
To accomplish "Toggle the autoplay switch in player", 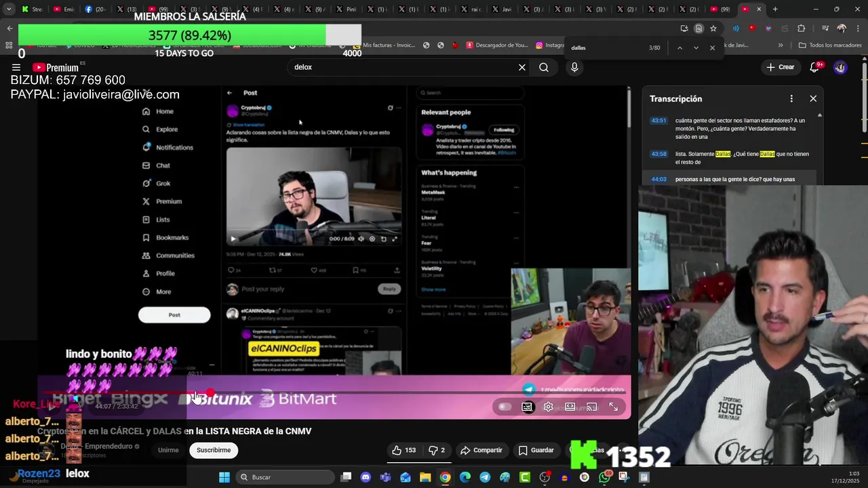I will tap(505, 407).
